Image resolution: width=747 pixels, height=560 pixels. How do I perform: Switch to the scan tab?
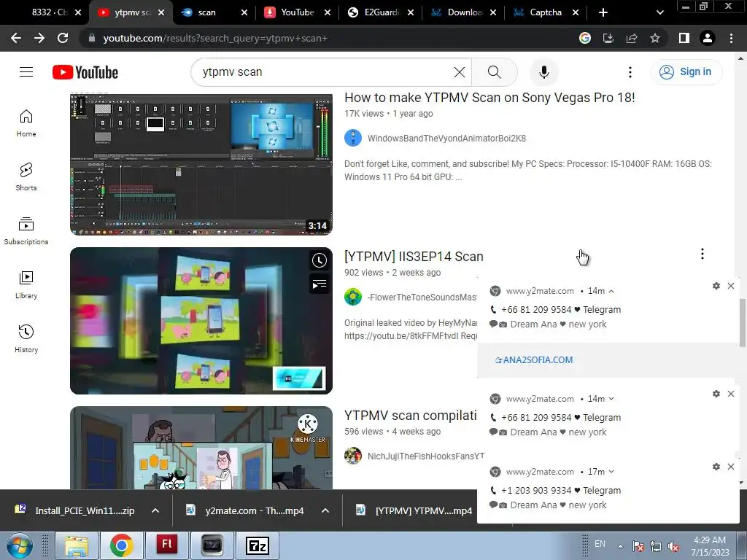tap(215, 12)
